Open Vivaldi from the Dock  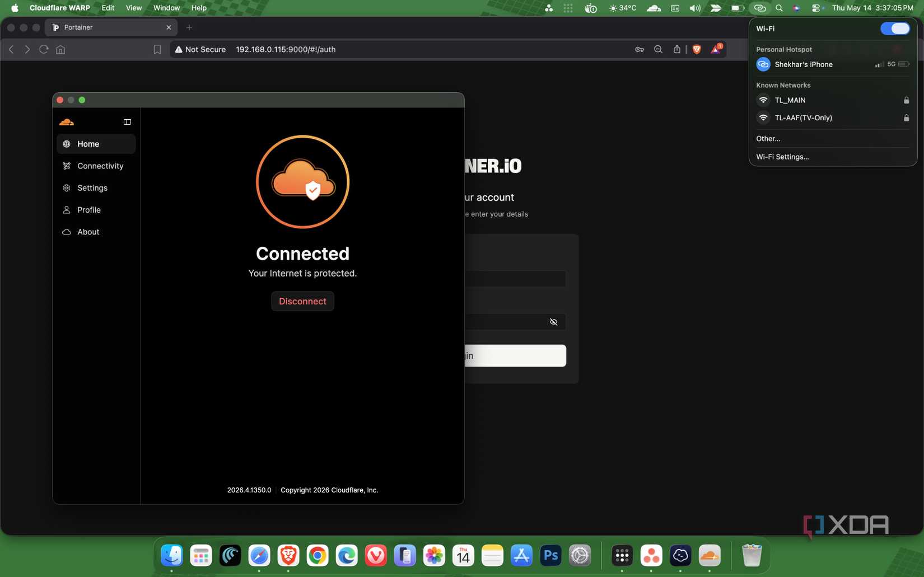point(376,556)
